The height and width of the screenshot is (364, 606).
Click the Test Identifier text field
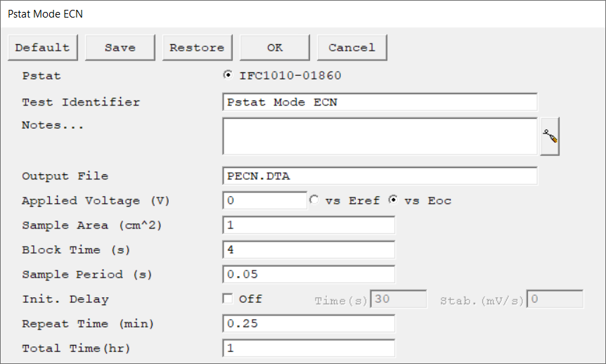coord(380,102)
